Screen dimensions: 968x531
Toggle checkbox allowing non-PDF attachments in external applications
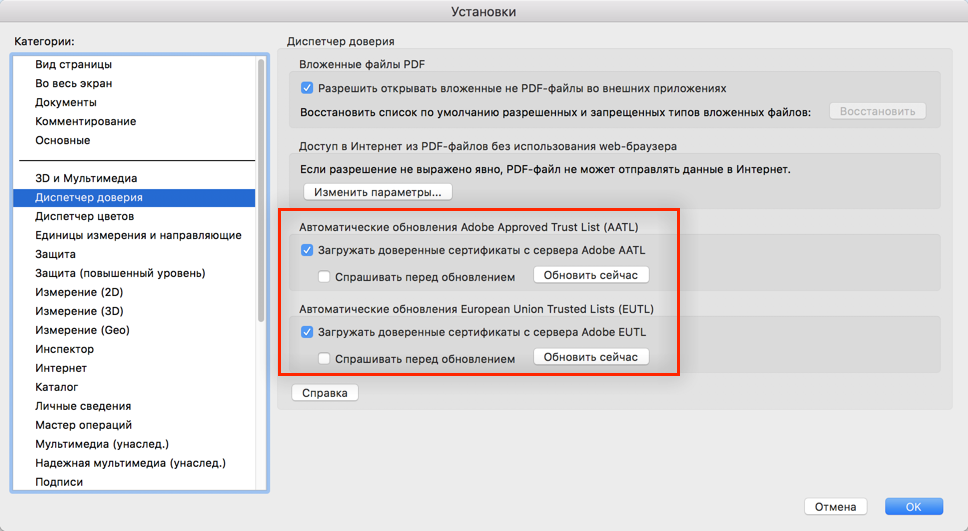pos(307,88)
